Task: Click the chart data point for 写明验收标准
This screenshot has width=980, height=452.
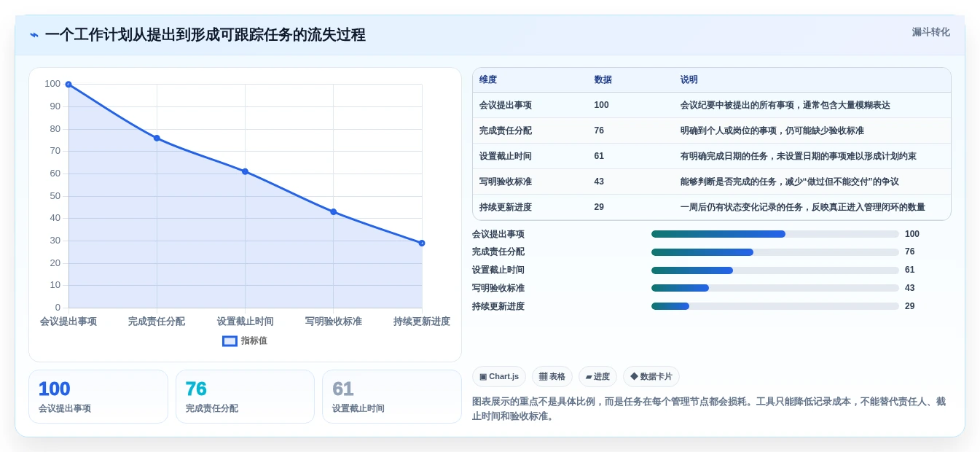Action: coord(333,211)
